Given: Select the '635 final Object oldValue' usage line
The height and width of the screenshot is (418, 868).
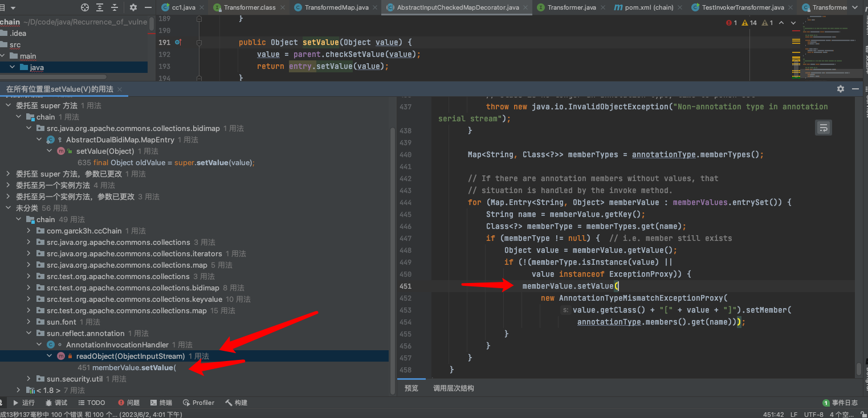Looking at the screenshot, I should tap(165, 162).
